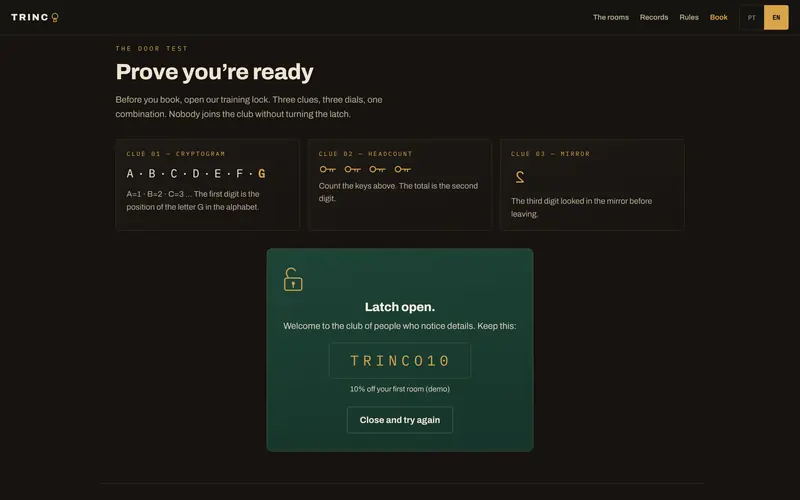Click the TRINCO10 promo code box
The image size is (800, 500).
coord(399,361)
